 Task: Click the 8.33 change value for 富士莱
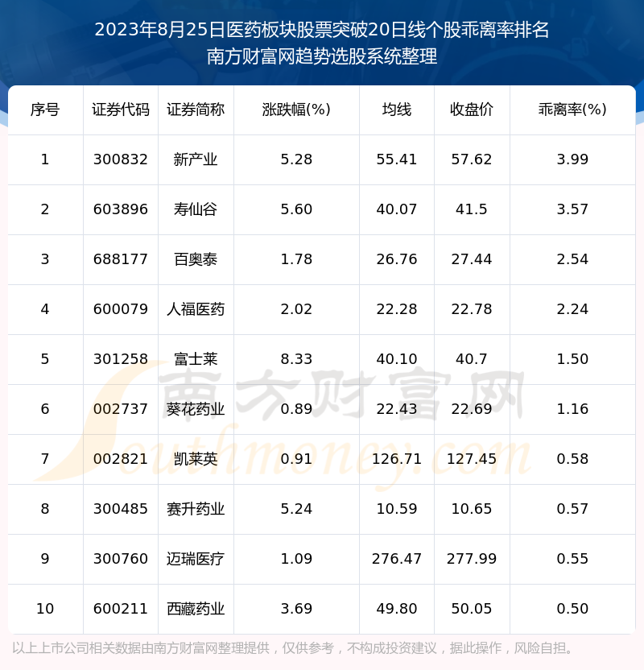pyautogui.click(x=296, y=359)
